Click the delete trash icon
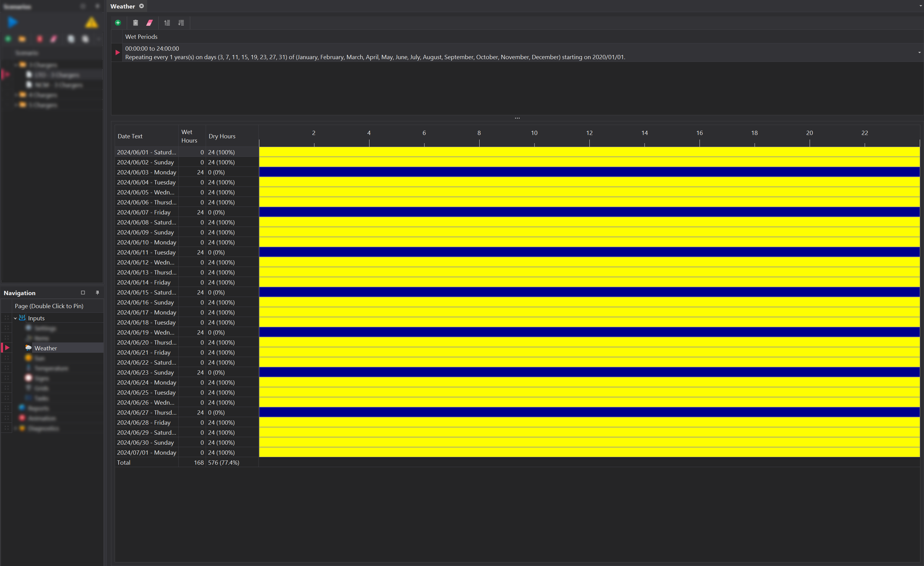This screenshot has width=924, height=566. tap(135, 23)
